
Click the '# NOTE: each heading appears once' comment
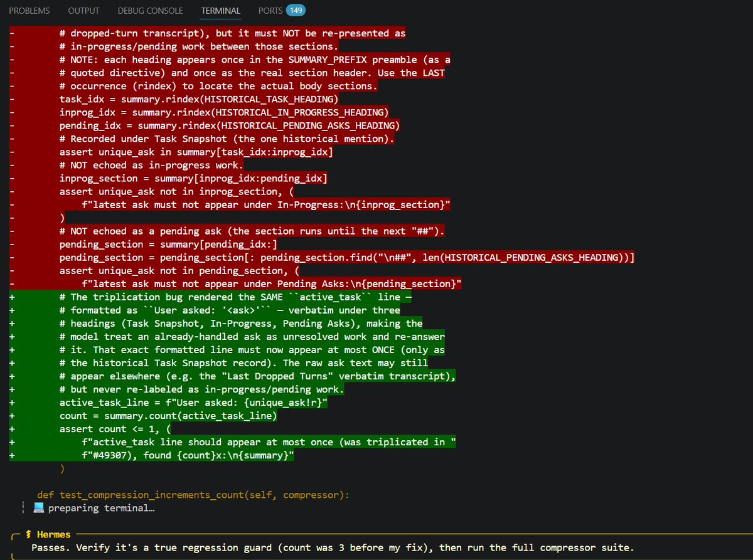[x=255, y=60]
